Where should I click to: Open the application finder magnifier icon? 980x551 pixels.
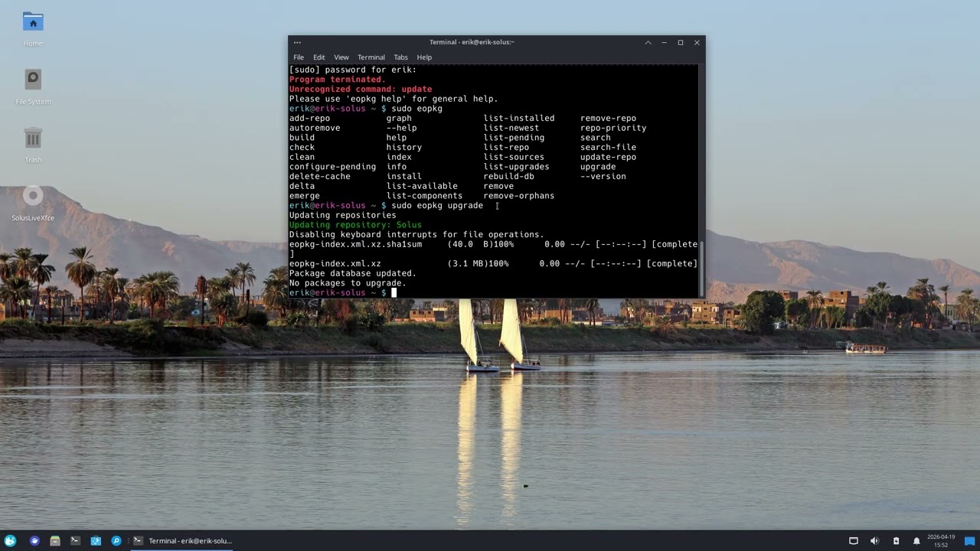pyautogui.click(x=116, y=540)
